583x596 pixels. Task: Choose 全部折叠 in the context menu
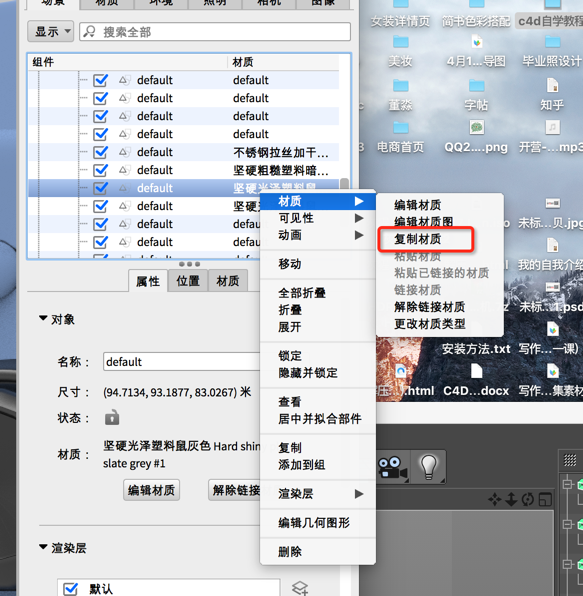[x=302, y=293]
